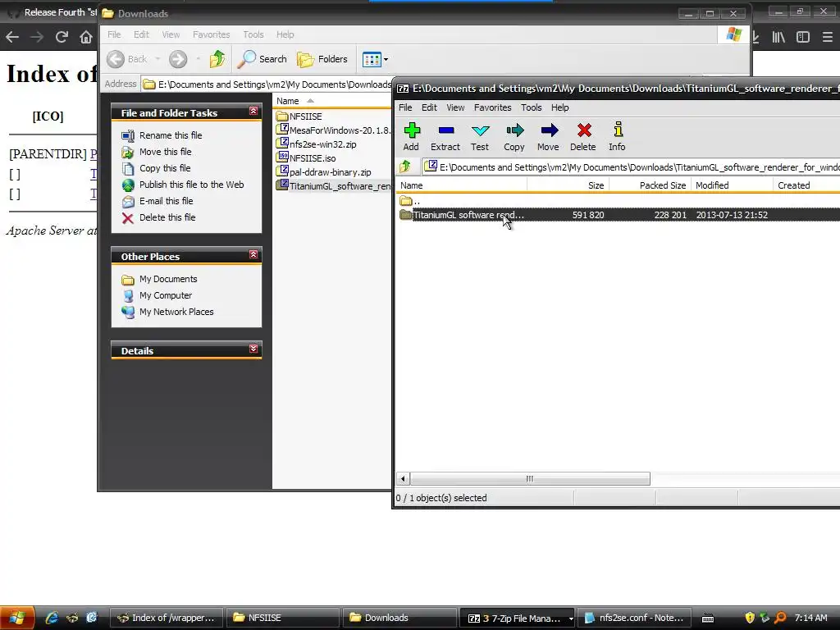This screenshot has width=840, height=630.
Task: Go to My Computer in Other Places
Action: pyautogui.click(x=166, y=295)
